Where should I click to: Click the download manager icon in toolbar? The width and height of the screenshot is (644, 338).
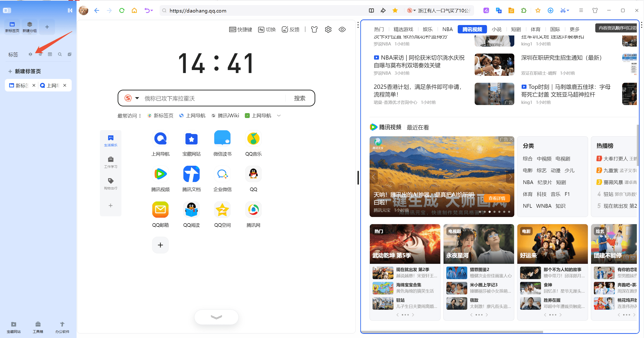point(550,10)
